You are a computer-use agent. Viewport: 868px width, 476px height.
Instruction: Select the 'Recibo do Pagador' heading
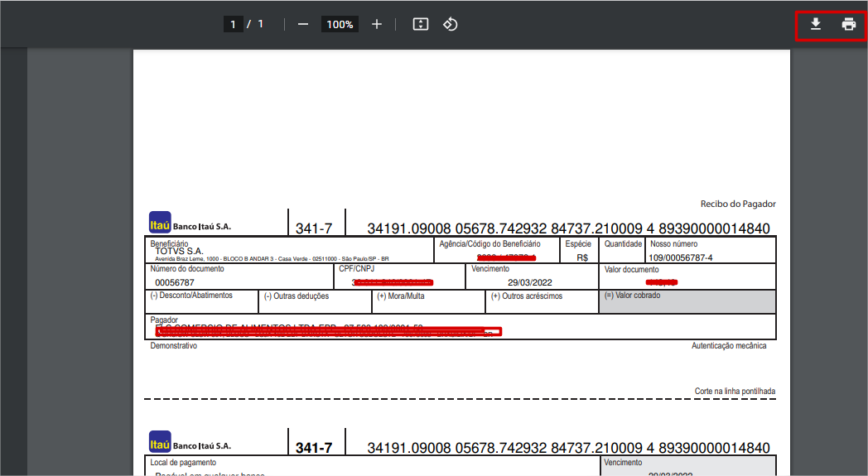tap(738, 204)
